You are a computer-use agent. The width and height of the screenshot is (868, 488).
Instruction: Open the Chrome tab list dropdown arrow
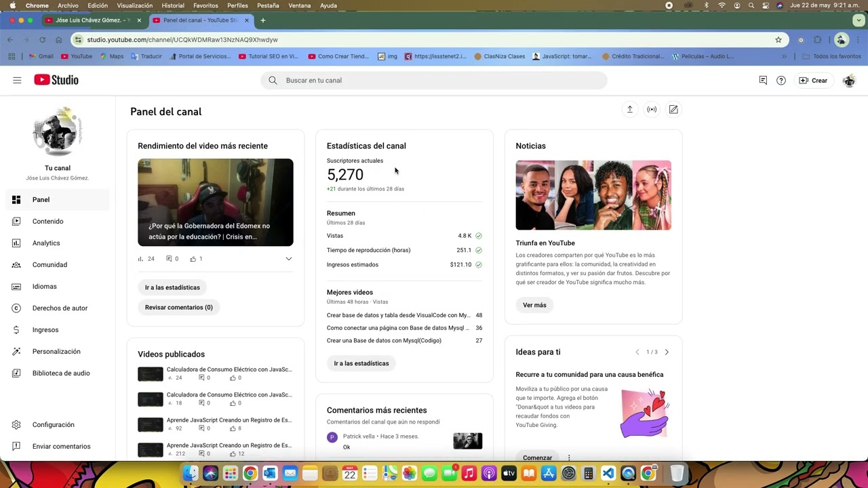click(x=859, y=20)
